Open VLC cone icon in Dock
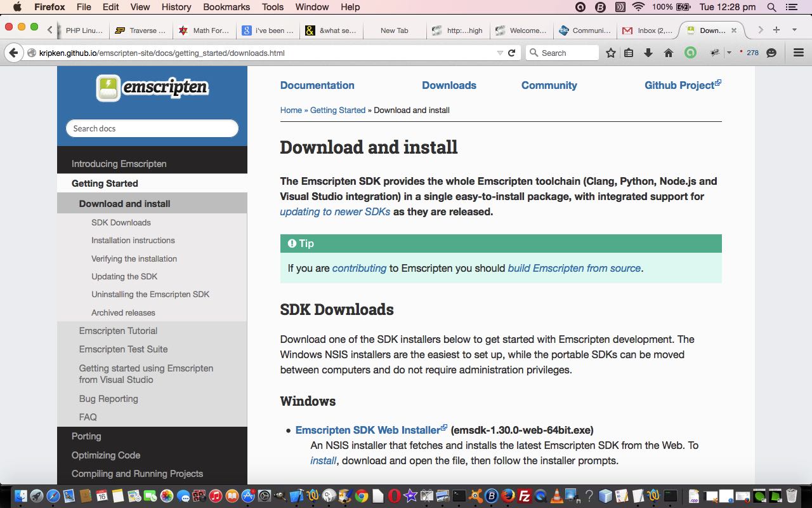 557,496
